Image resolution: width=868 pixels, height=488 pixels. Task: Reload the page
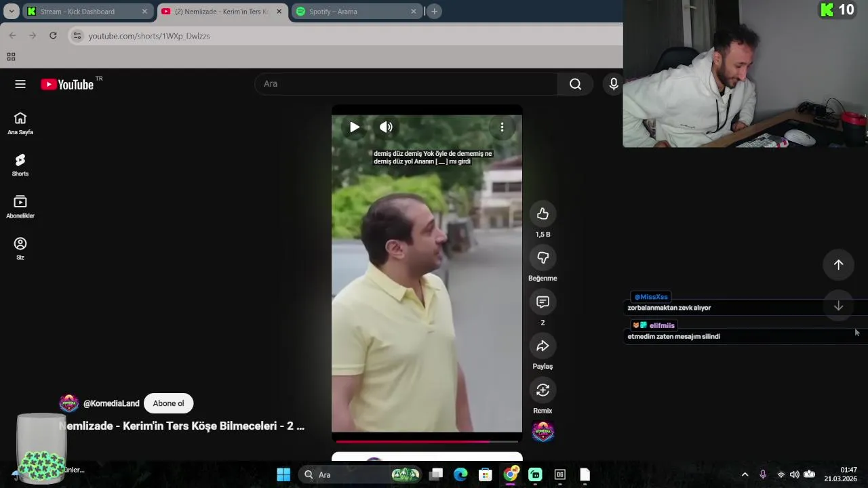(x=53, y=35)
